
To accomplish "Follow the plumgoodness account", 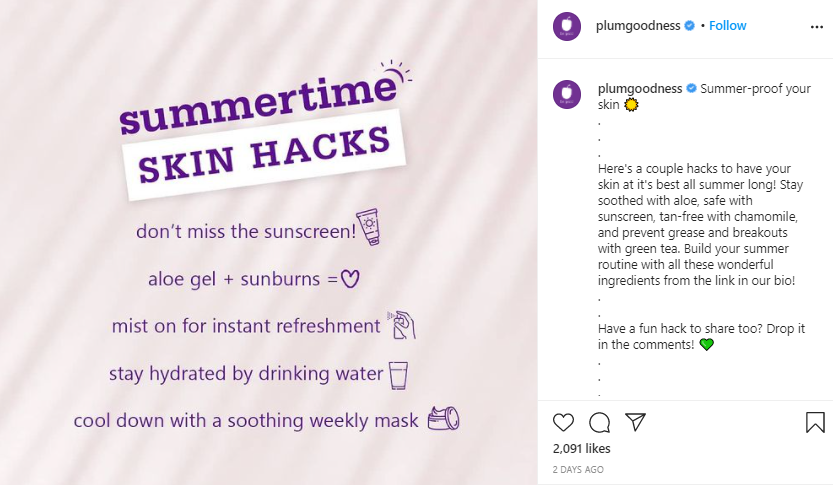I will pos(728,26).
